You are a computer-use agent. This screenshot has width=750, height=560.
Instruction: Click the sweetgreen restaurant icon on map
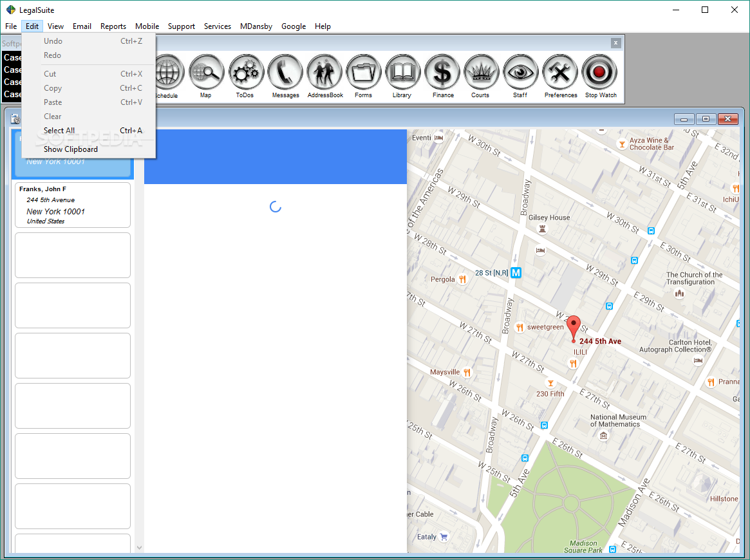pyautogui.click(x=520, y=327)
